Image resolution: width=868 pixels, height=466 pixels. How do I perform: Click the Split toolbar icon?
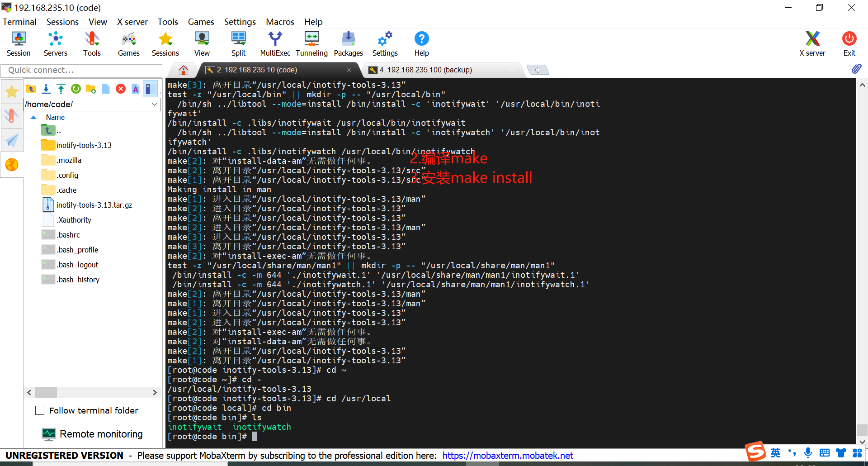[x=238, y=44]
